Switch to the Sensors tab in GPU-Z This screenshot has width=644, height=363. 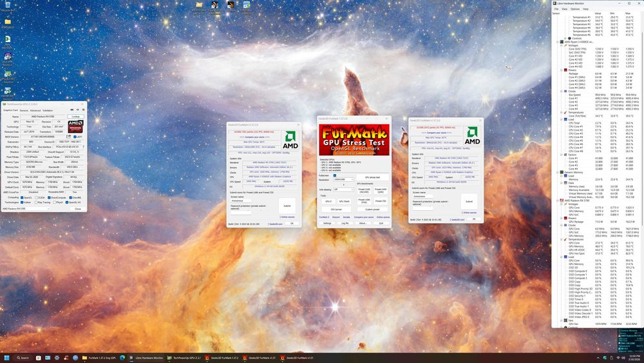click(24, 110)
